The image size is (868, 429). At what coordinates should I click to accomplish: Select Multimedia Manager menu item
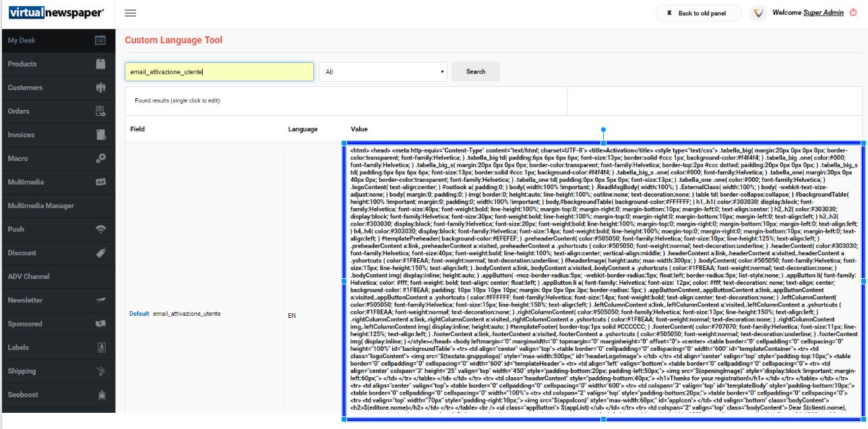tap(40, 205)
